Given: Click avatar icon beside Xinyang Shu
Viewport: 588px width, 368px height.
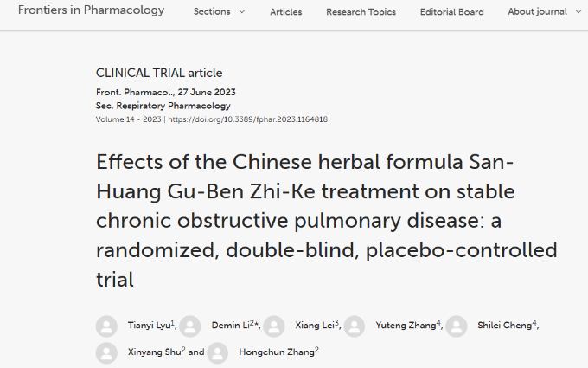Looking at the screenshot, I should coord(106,352).
